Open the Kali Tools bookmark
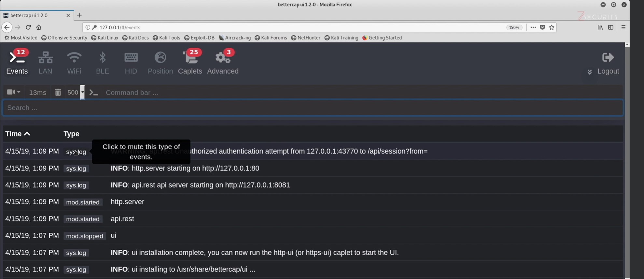 point(166,38)
